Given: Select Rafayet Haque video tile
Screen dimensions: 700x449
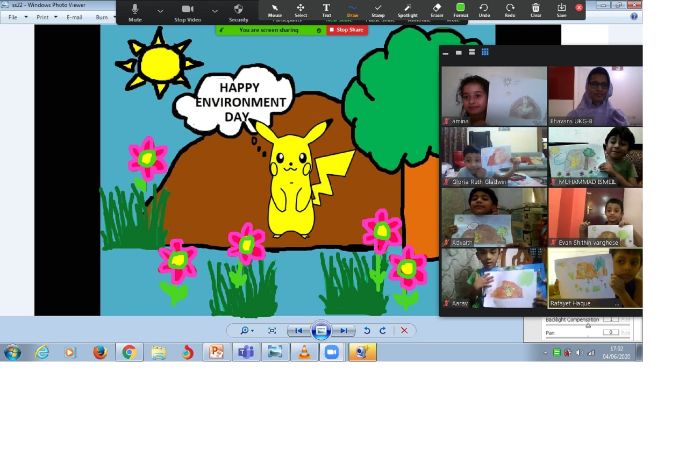Looking at the screenshot, I should click(596, 278).
